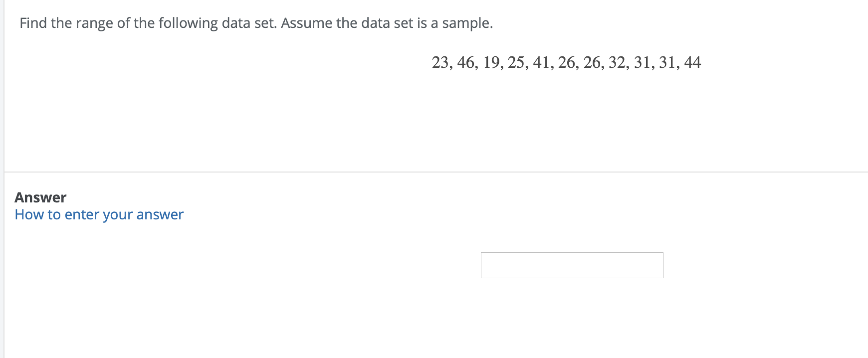Open the "How to enter your answer" link
Viewport: 868px width, 358px height.
click(99, 214)
